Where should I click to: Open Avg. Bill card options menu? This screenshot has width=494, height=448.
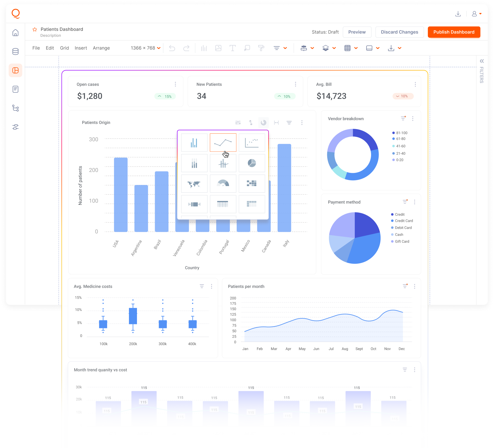pyautogui.click(x=415, y=84)
